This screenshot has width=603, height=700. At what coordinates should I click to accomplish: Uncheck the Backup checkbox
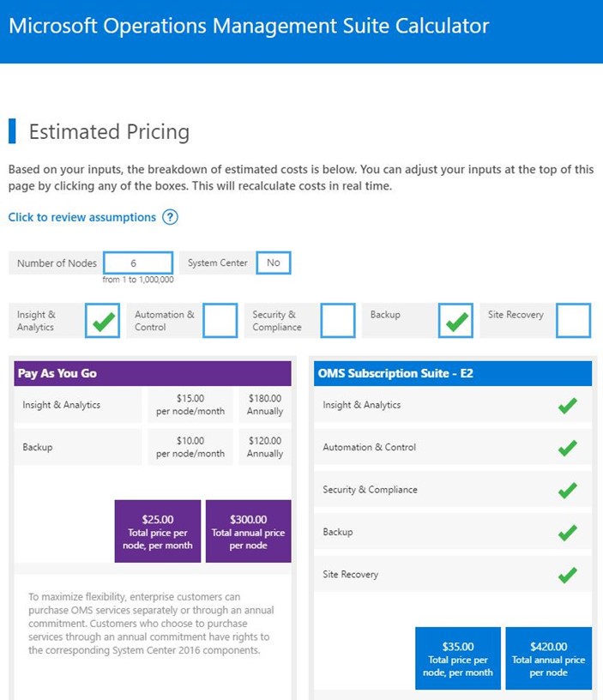[455, 321]
